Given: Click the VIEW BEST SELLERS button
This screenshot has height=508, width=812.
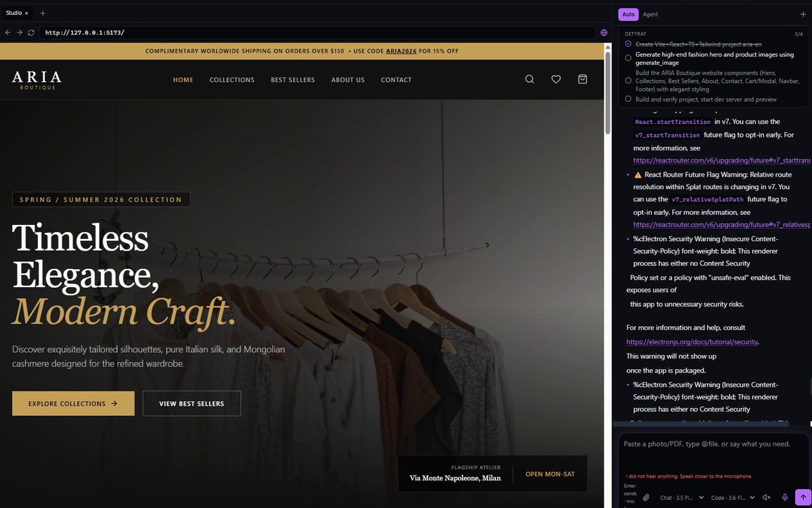Looking at the screenshot, I should point(191,404).
